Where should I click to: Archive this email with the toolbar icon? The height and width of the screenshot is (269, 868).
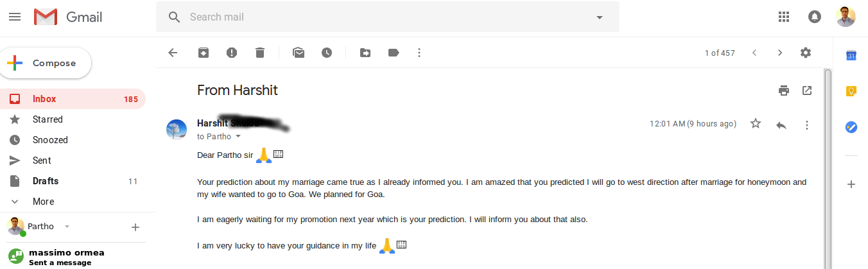tap(203, 53)
